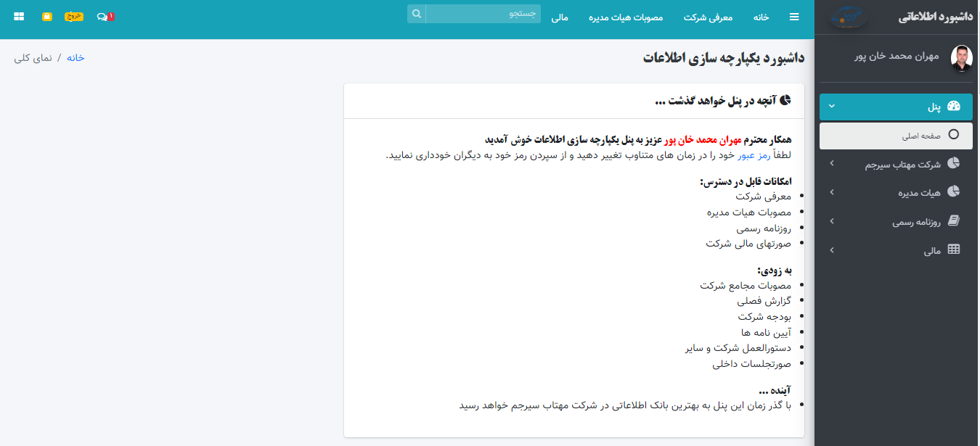Click the search magnifier button
Image resolution: width=980 pixels, height=446 pixels.
coord(417,14)
